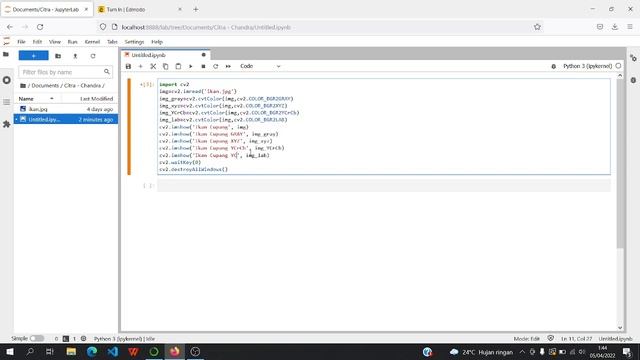Open the root folder icon in the breadcrumb
640x360 pixels.
pyautogui.click(x=23, y=86)
